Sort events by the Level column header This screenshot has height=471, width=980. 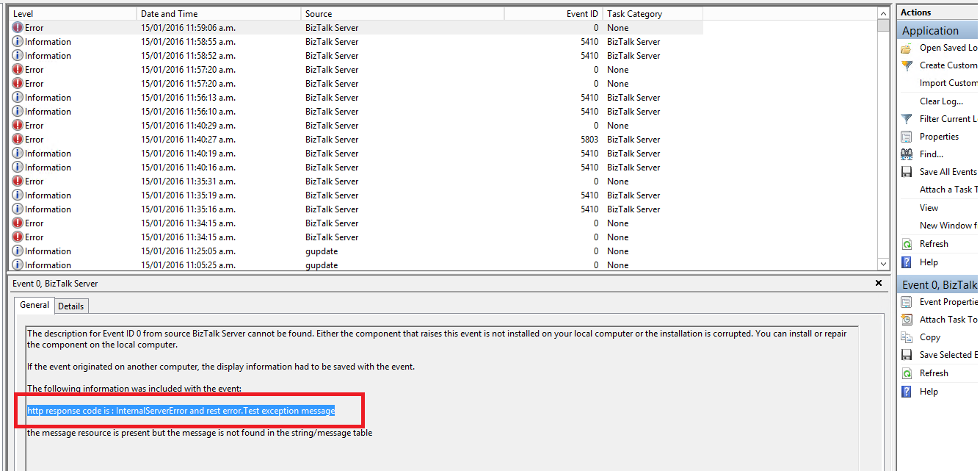(x=73, y=14)
